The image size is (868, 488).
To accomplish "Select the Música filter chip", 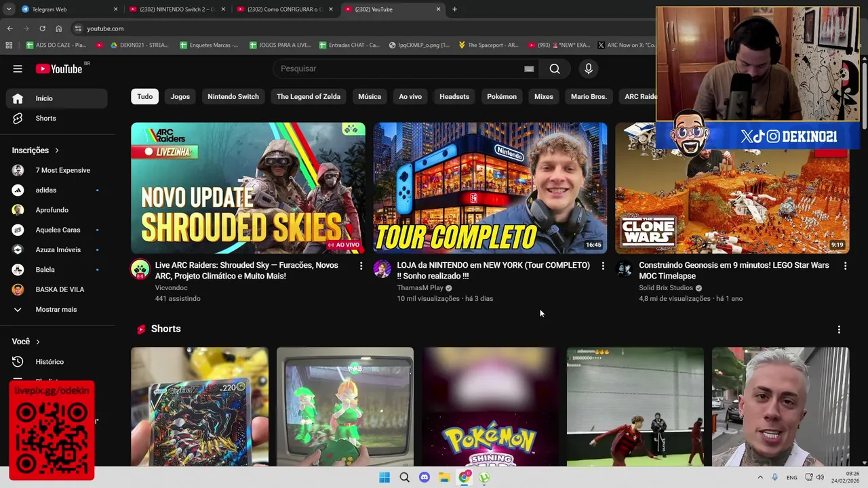I will point(370,96).
